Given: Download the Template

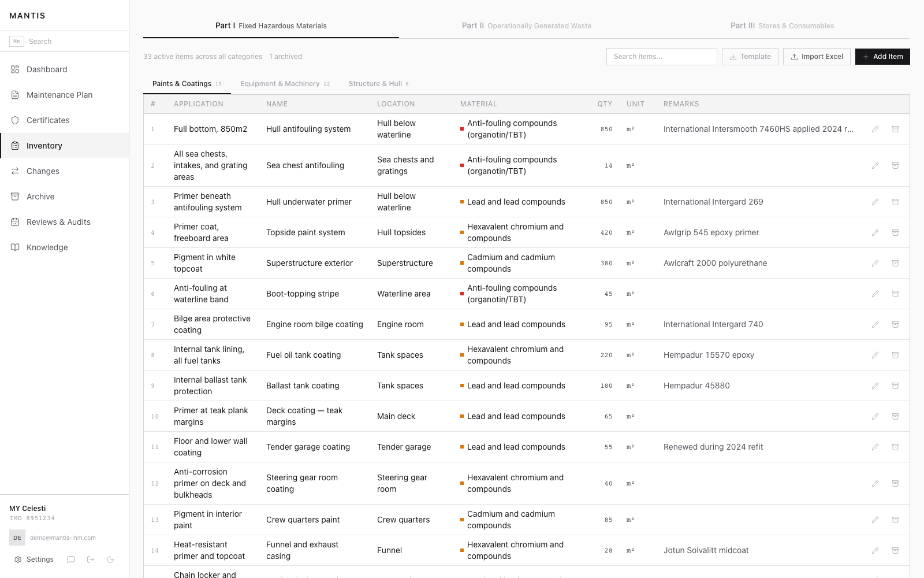Looking at the screenshot, I should coord(750,57).
